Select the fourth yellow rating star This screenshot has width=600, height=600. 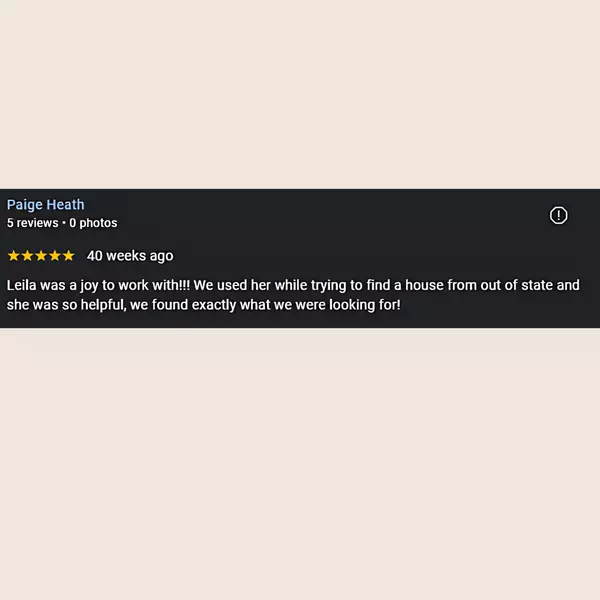(55, 255)
